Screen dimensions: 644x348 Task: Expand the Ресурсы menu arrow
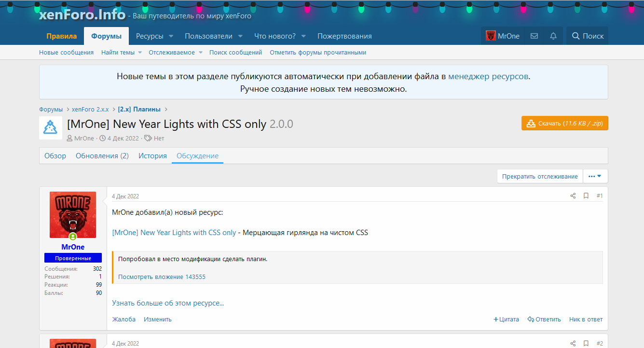171,36
